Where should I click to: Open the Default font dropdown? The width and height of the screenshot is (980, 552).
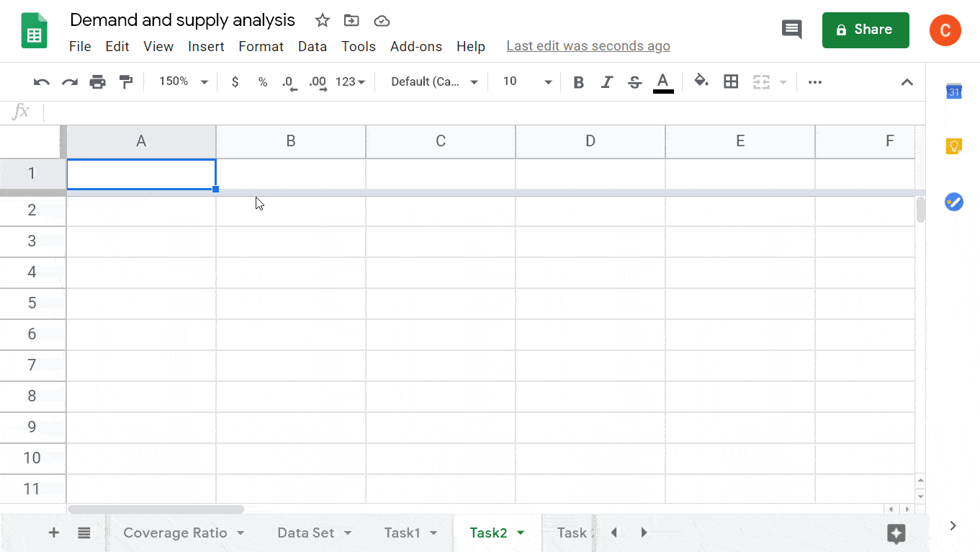pos(434,82)
